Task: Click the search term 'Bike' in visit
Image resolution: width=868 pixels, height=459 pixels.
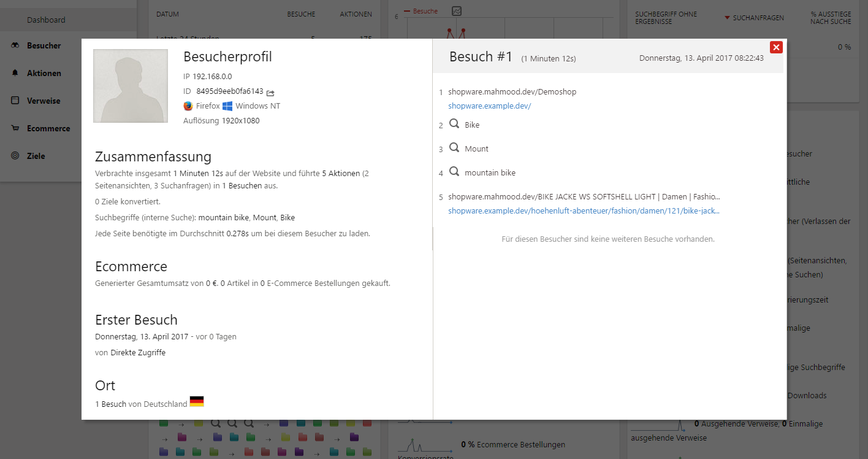Action: pos(472,125)
